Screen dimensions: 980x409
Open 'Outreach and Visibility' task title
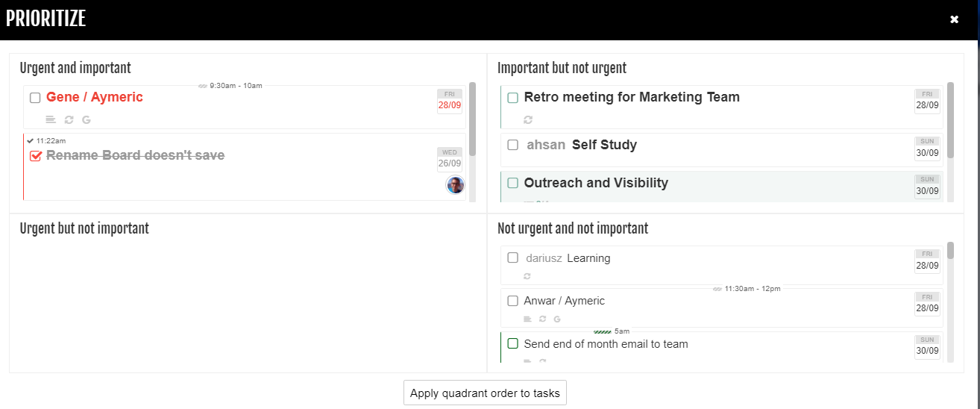coord(596,183)
